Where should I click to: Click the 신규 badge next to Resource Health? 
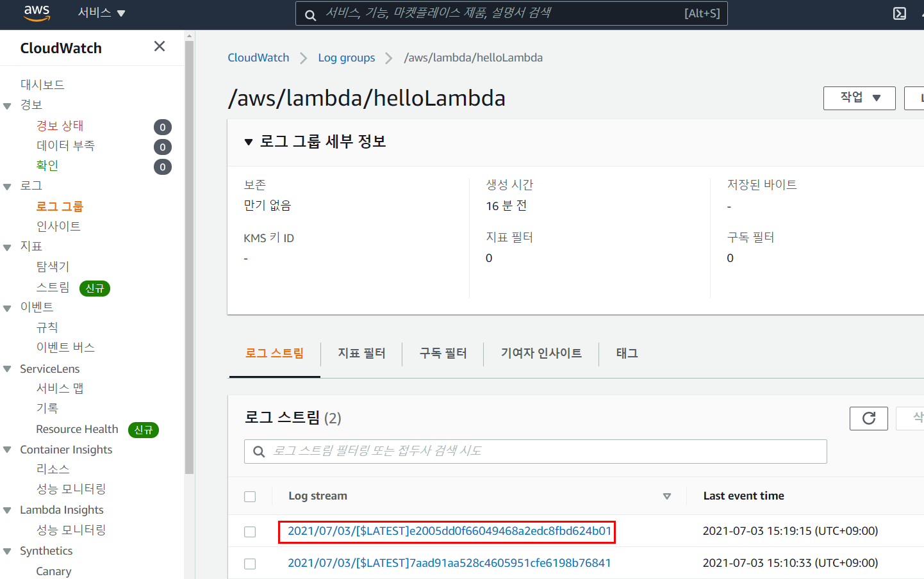(144, 430)
